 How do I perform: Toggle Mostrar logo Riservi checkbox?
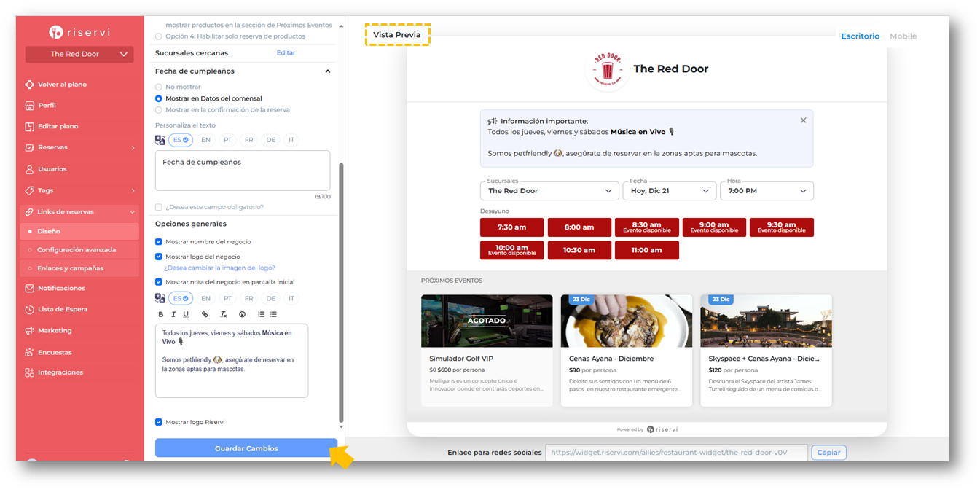coord(159,422)
